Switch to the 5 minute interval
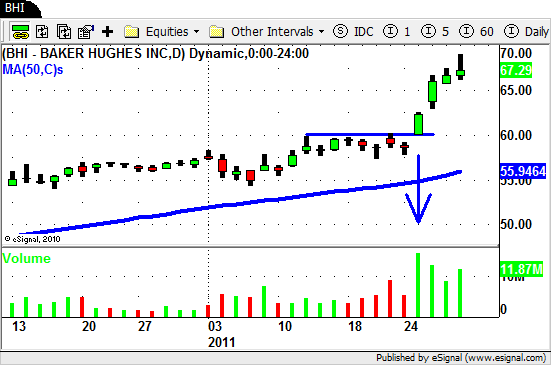The image size is (551, 365). click(x=435, y=31)
